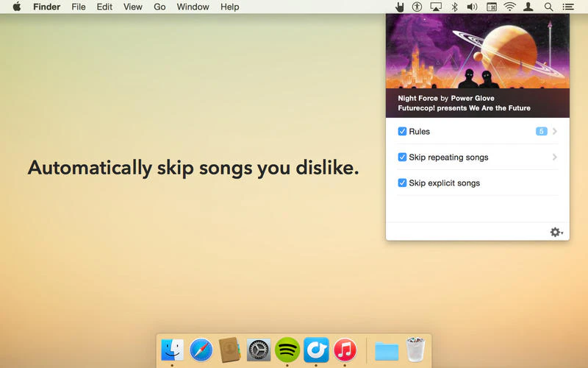588x368 pixels.
Task: Open the accessibility menu bar icon
Action: [417, 7]
